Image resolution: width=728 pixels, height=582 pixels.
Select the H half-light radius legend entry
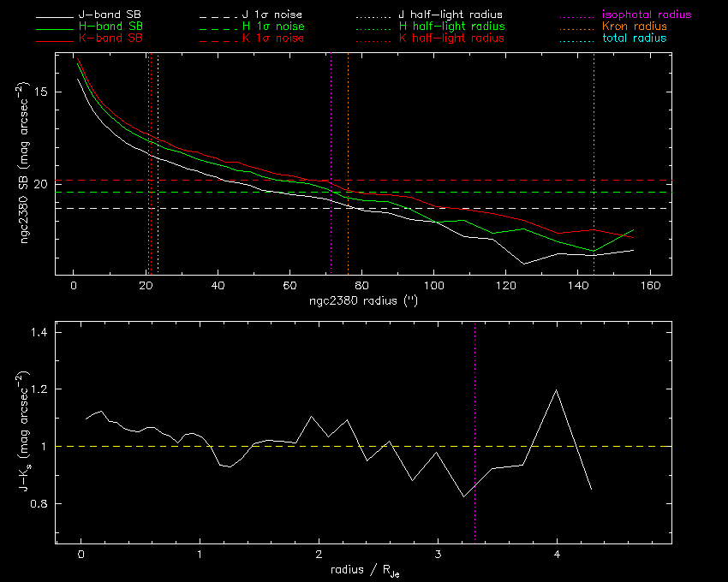(x=451, y=27)
